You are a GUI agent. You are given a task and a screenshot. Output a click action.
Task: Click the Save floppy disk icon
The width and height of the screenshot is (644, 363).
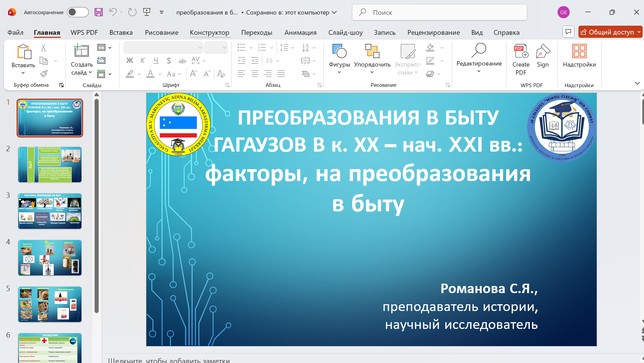[x=98, y=12]
